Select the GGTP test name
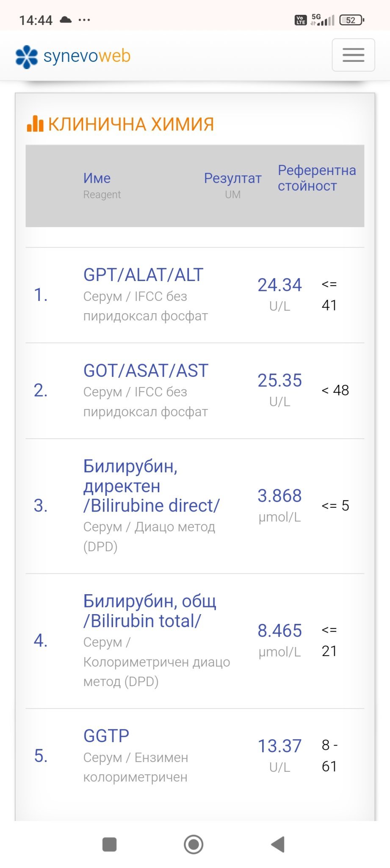This screenshot has width=390, height=868. 106,736
